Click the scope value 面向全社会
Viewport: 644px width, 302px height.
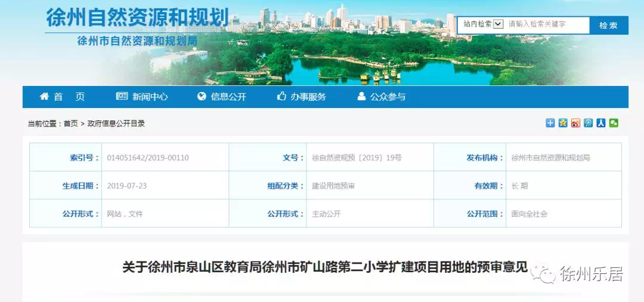click(530, 214)
